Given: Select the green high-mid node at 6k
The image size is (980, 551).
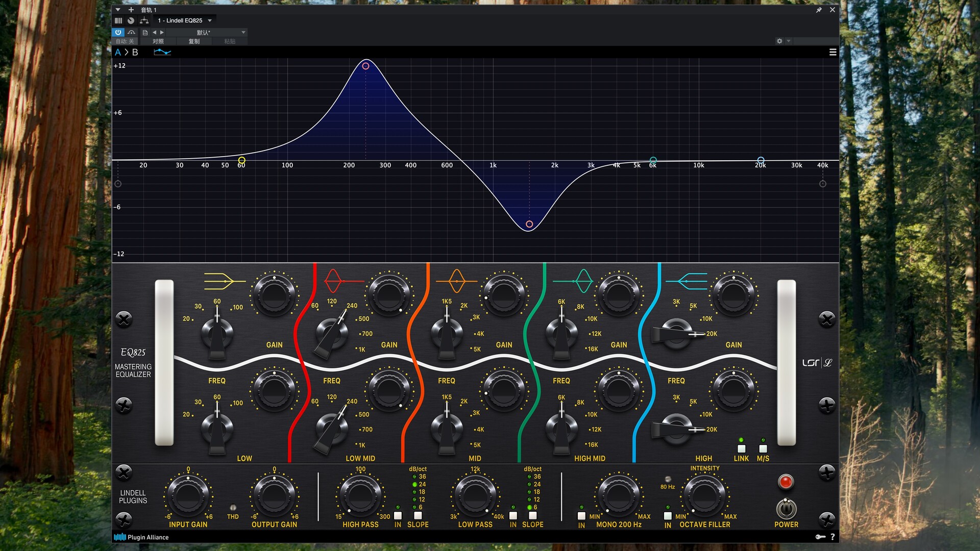Looking at the screenshot, I should [x=653, y=160].
